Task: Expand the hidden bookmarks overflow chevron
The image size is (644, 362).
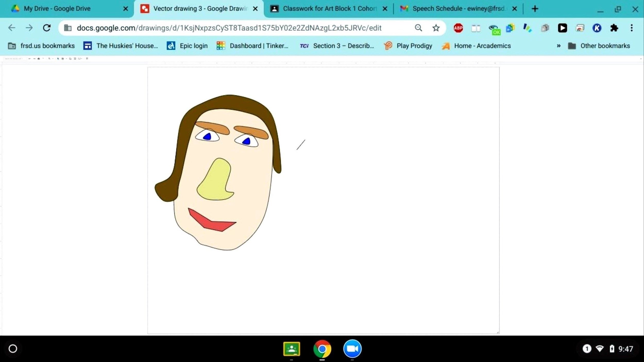Action: (x=558, y=46)
